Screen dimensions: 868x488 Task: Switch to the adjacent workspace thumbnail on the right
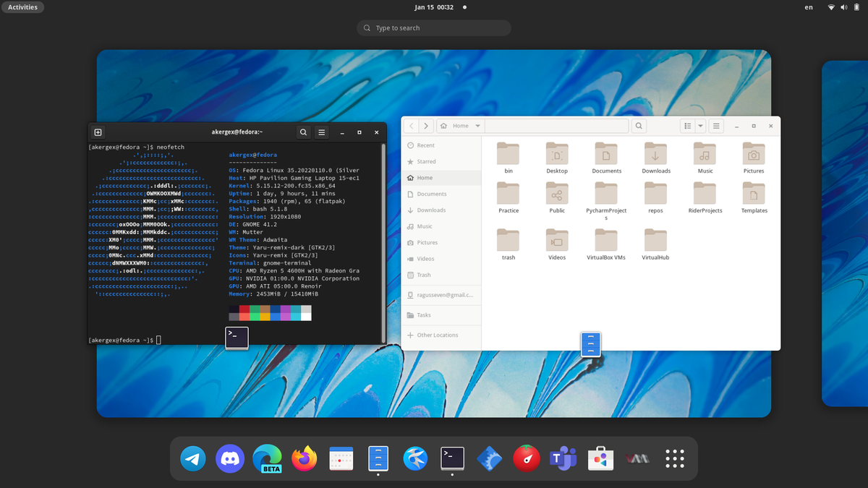coord(845,233)
